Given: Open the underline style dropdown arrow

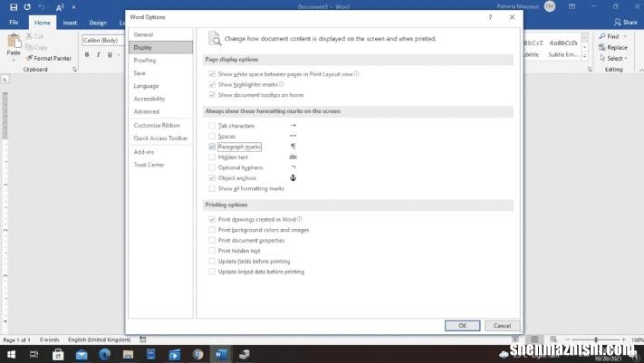Looking at the screenshot, I should pos(119,54).
